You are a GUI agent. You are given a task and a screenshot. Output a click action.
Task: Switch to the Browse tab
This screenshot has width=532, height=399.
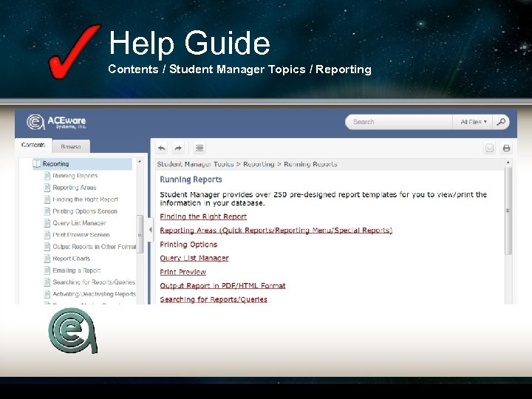[71, 146]
